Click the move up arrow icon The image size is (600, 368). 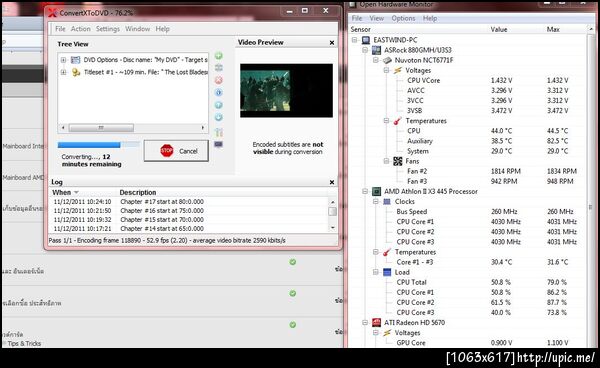pyautogui.click(x=218, y=105)
